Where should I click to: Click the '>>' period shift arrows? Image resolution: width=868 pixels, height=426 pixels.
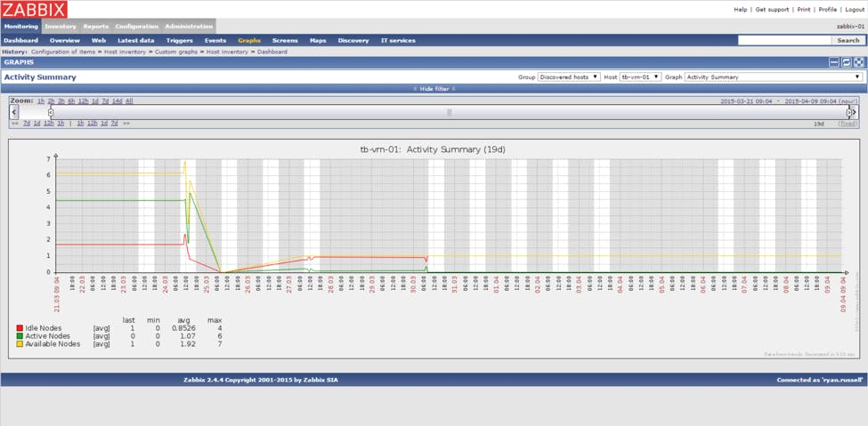(126, 124)
